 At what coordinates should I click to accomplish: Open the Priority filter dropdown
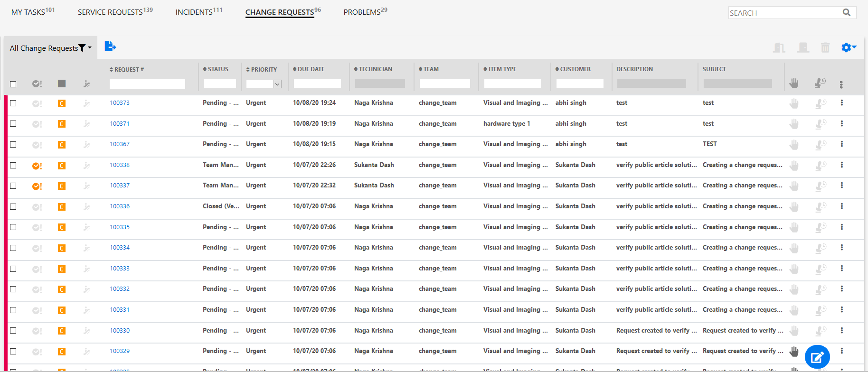pos(277,84)
